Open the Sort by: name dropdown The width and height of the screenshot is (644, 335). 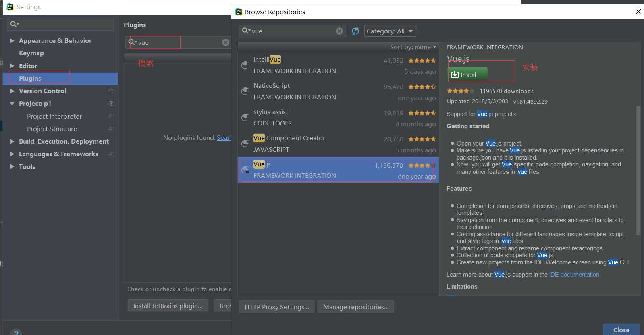pyautogui.click(x=413, y=47)
